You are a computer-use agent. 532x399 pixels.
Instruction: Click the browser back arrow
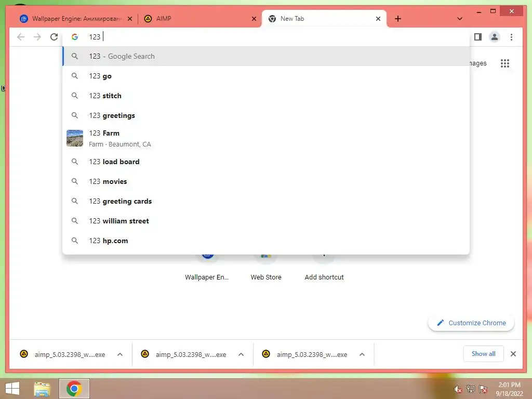click(21, 37)
